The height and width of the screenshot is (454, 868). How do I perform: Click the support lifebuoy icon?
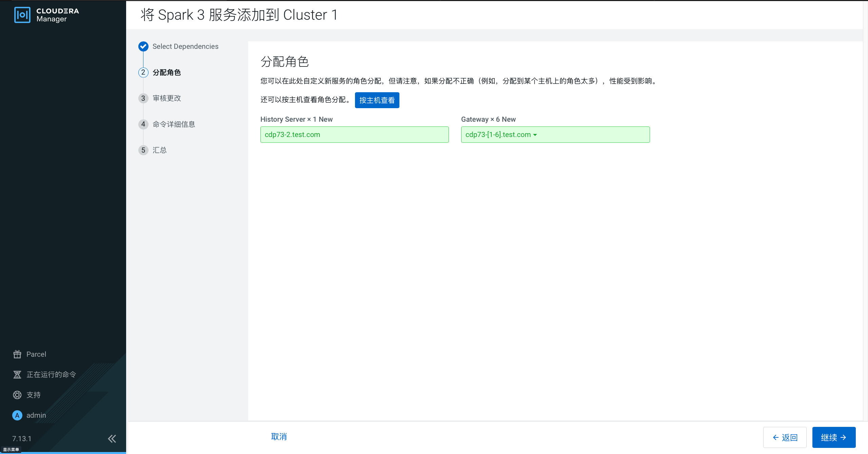(17, 395)
